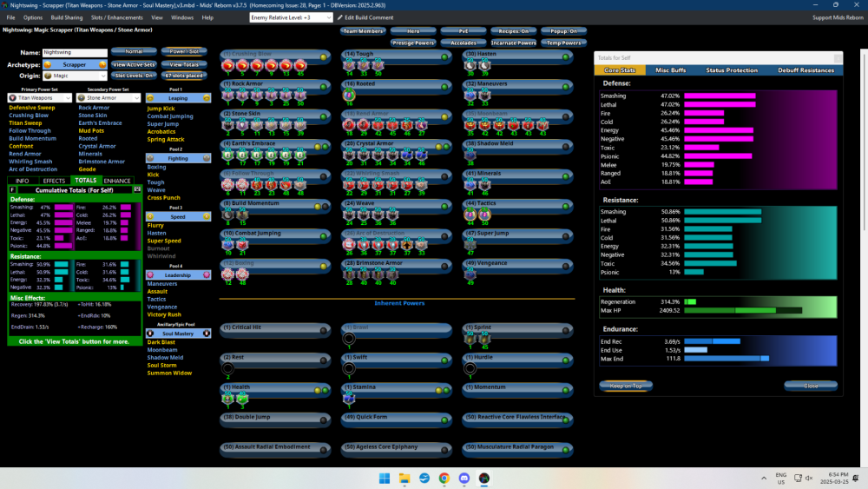This screenshot has width=868, height=489.
Task: Click Super Jump's level 47 enhancement slot
Action: [x=470, y=245]
